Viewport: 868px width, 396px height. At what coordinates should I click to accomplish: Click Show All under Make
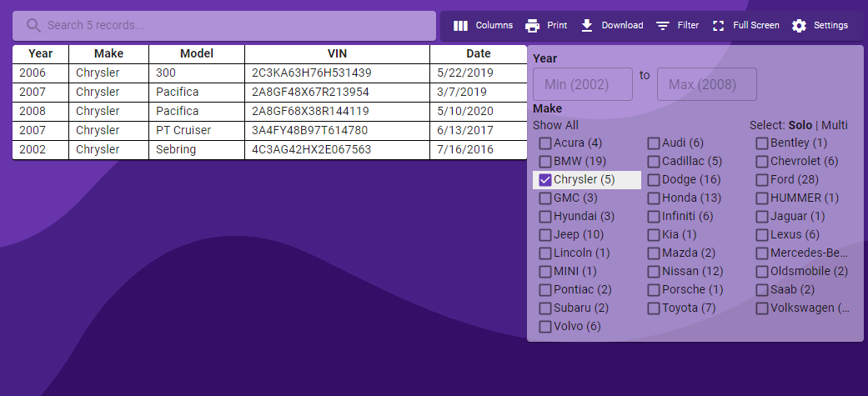coord(555,125)
